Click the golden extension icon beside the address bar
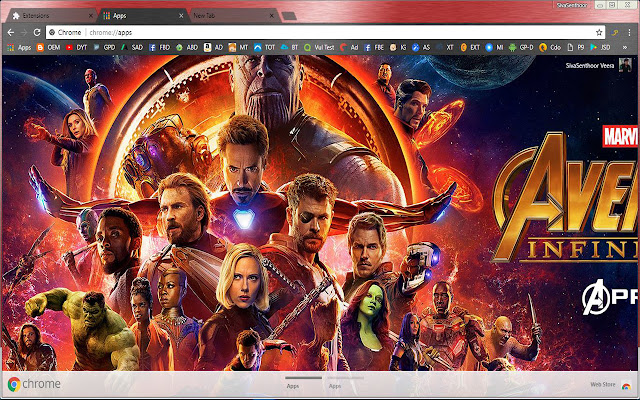This screenshot has width=640, height=400. 615,32
